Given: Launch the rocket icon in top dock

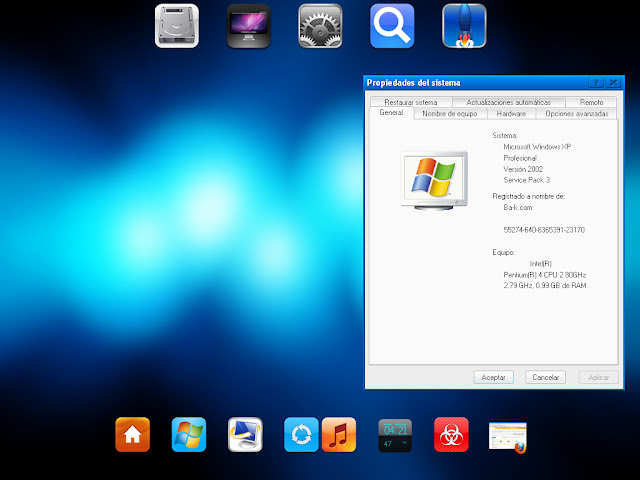Looking at the screenshot, I should click(464, 26).
